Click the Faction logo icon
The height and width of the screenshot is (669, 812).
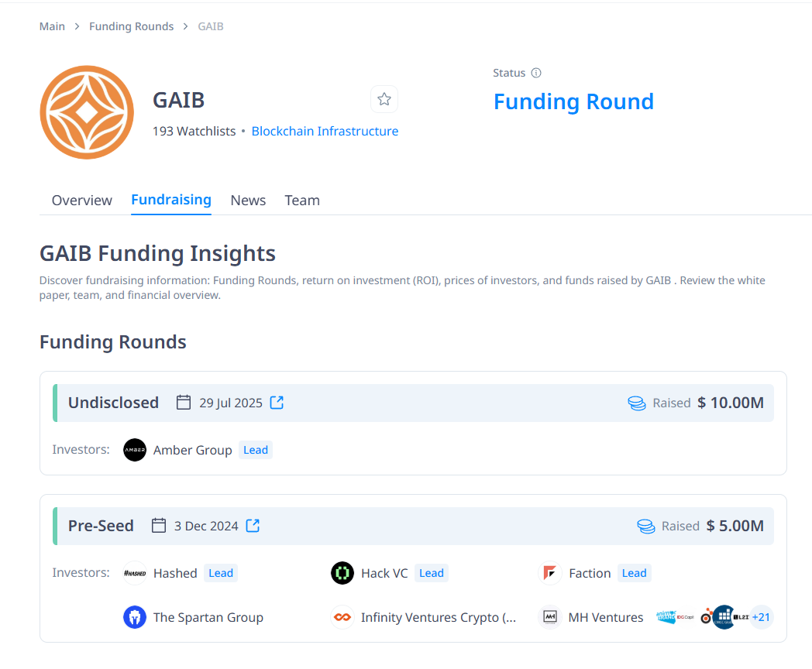click(x=549, y=573)
